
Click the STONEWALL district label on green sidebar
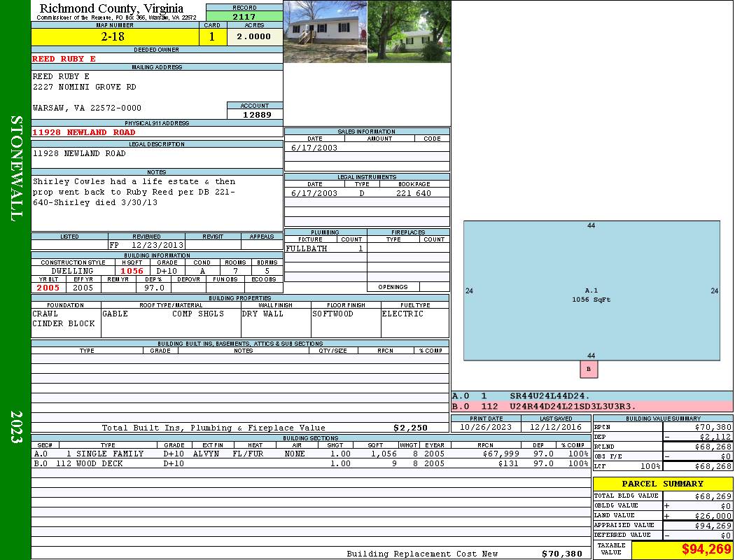[x=15, y=168]
